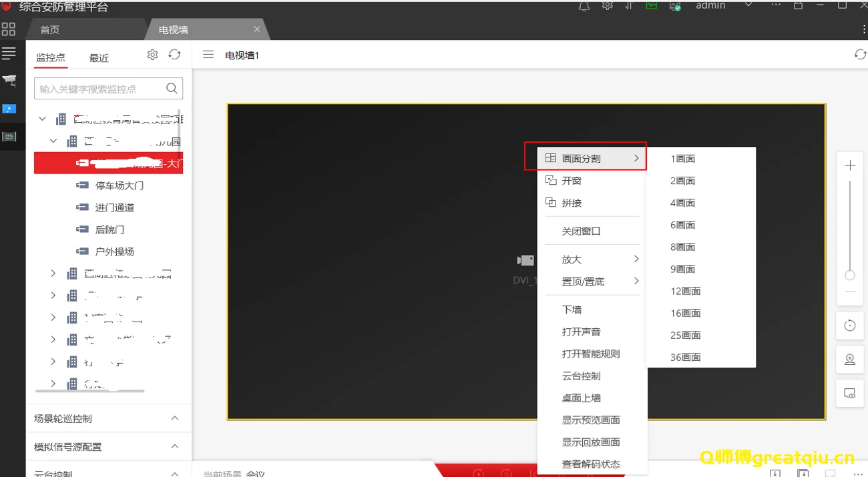Click the keyword search input field
This screenshot has height=477, width=868.
(x=99, y=89)
